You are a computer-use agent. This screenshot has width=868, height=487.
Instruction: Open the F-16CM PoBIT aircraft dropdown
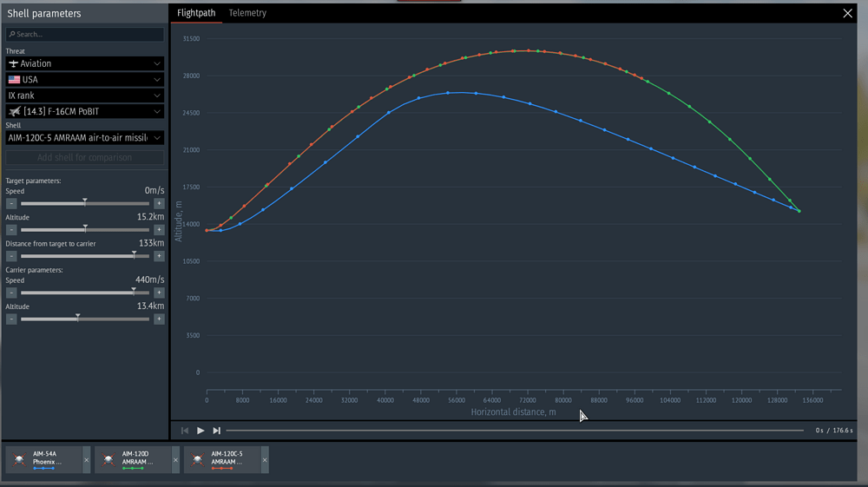point(85,111)
